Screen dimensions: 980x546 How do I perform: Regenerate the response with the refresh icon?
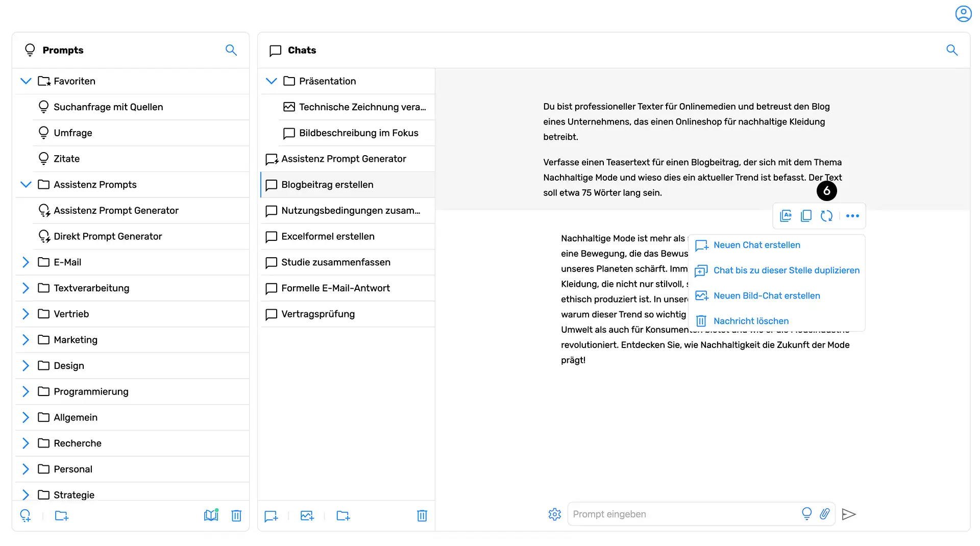827,216
